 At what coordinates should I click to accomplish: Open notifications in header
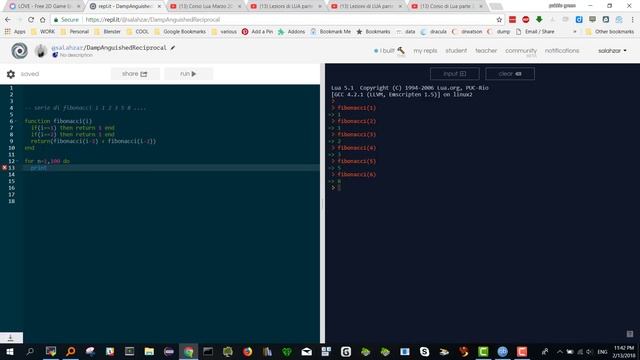(562, 51)
